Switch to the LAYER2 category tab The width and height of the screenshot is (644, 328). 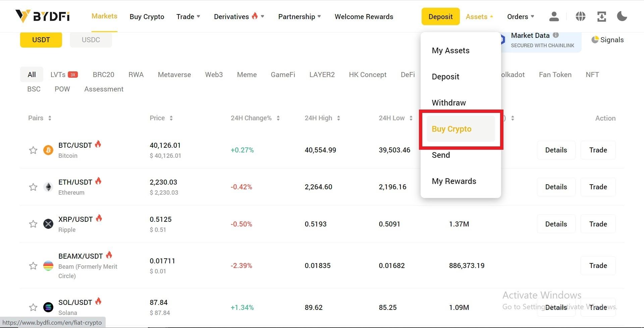click(x=322, y=75)
